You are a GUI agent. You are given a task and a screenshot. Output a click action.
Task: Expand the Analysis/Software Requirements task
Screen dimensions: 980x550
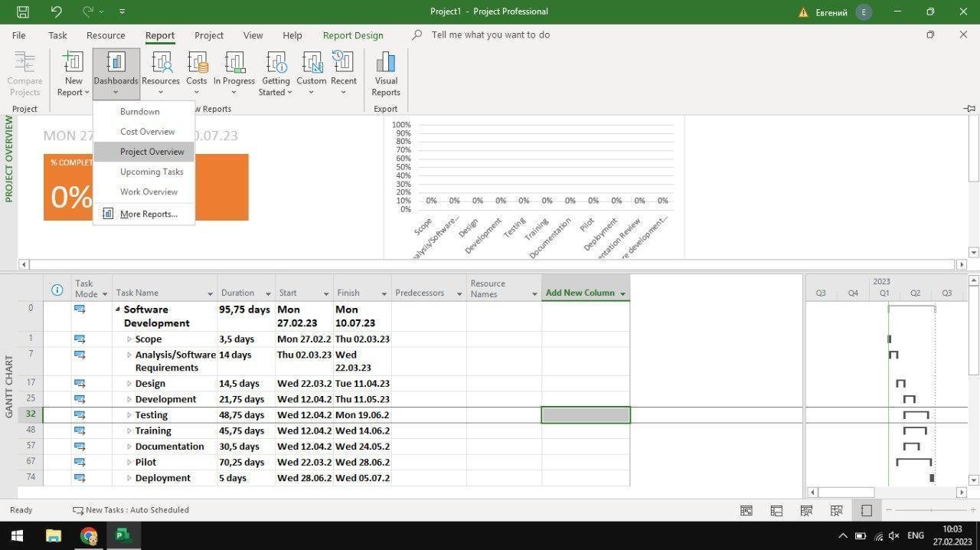[x=129, y=355]
